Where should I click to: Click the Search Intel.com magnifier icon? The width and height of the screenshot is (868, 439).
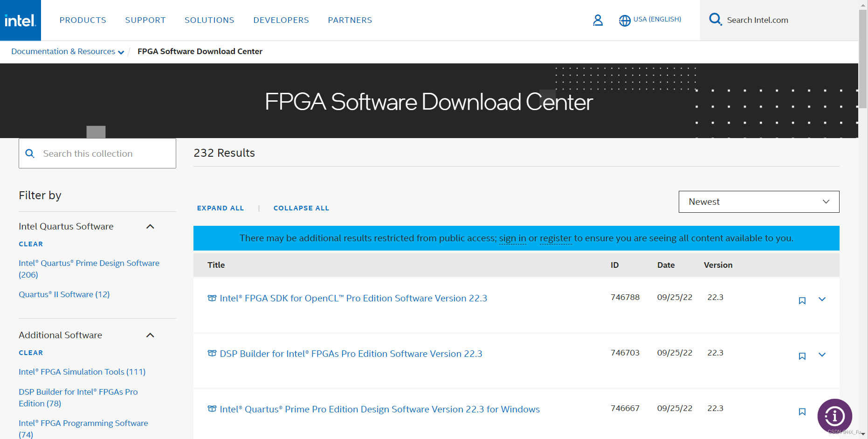715,19
